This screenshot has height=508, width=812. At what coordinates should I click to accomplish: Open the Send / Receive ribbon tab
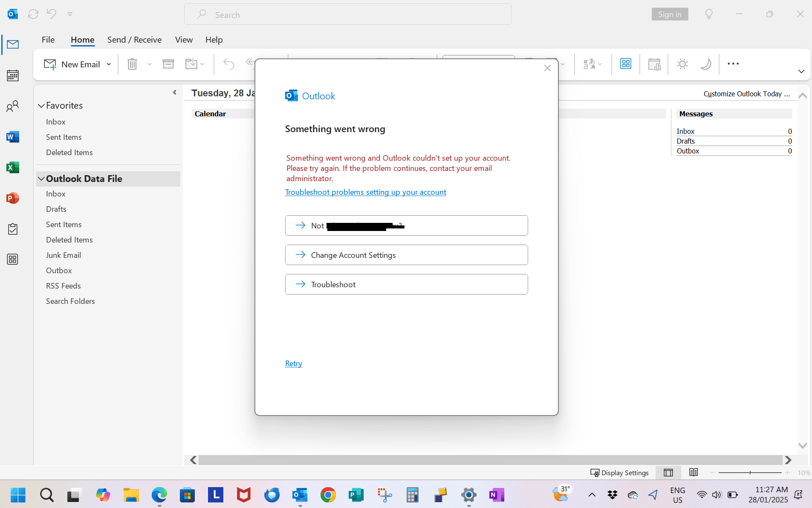coord(134,39)
